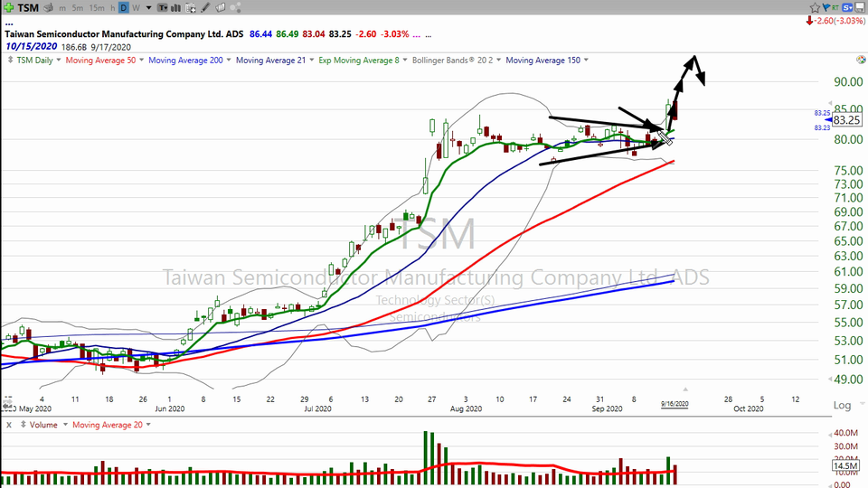The width and height of the screenshot is (868, 488).
Task: Open the drawing tools pencil icon
Action: tap(205, 8)
